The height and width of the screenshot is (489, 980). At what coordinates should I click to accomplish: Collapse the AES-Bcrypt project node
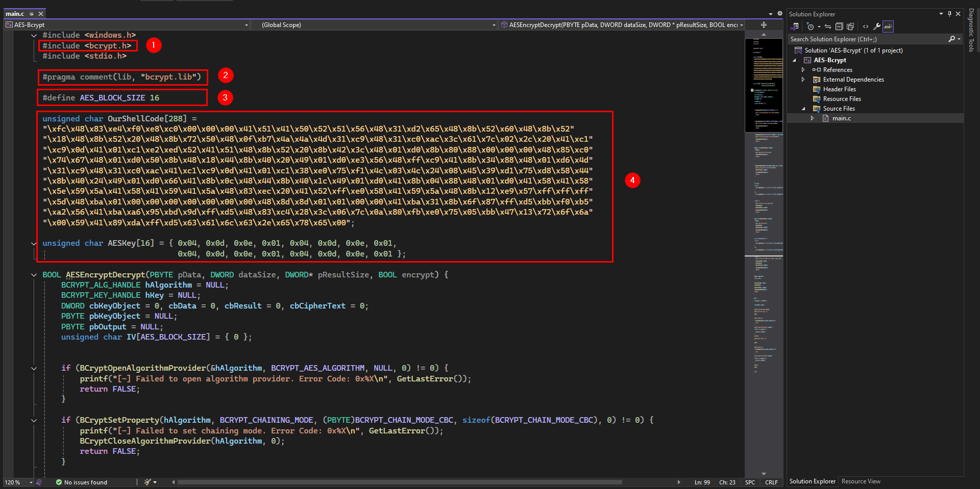point(794,60)
